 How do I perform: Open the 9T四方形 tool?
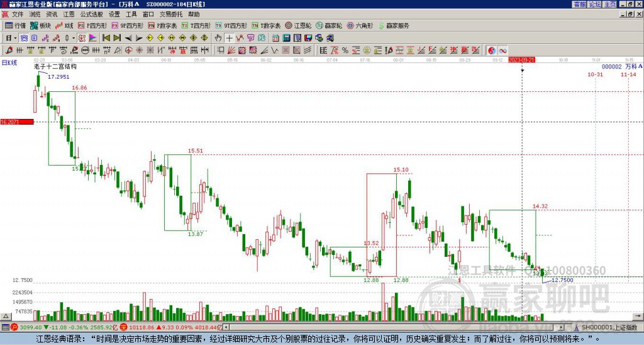pos(231,25)
